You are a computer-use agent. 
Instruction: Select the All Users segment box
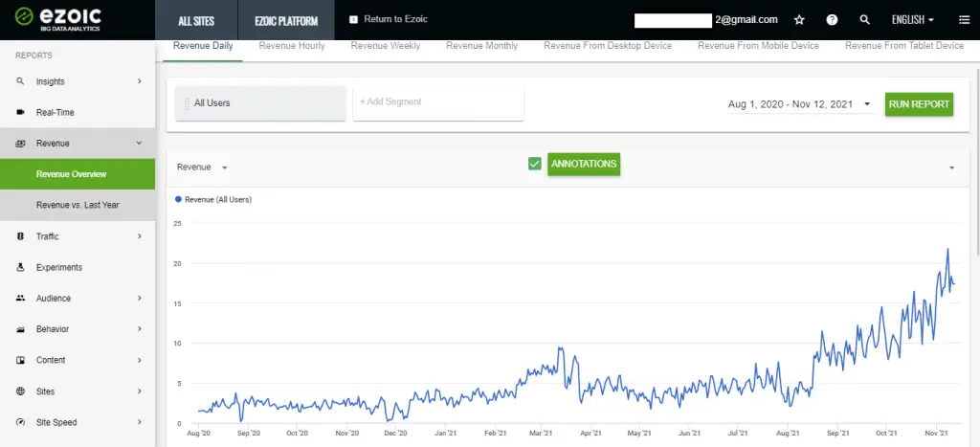click(x=260, y=103)
